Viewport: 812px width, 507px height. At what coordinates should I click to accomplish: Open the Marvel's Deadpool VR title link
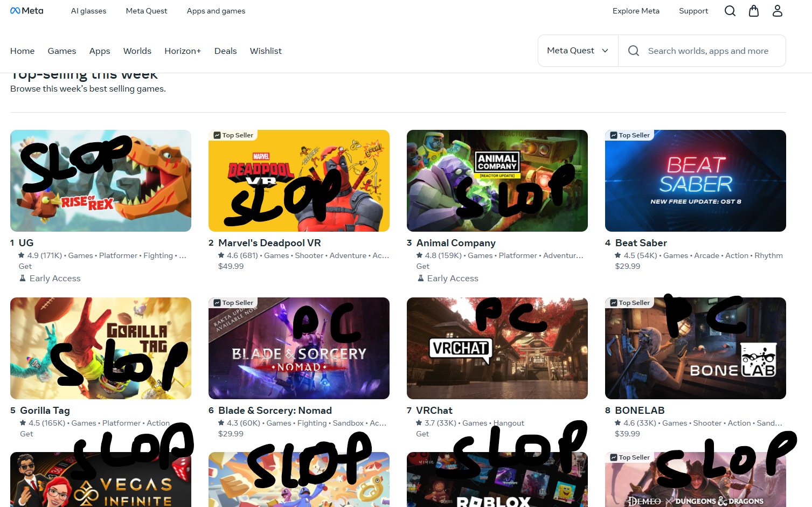[269, 243]
